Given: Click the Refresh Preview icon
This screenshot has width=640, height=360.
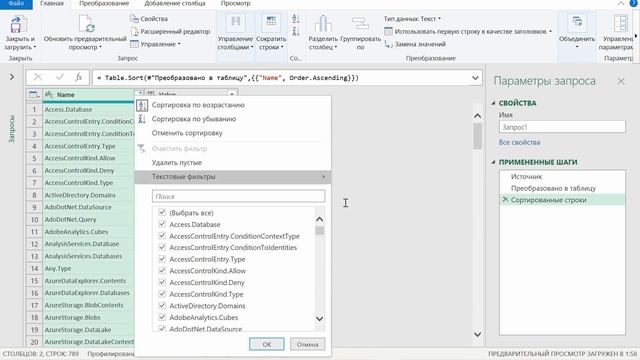Looking at the screenshot, I should (87, 24).
